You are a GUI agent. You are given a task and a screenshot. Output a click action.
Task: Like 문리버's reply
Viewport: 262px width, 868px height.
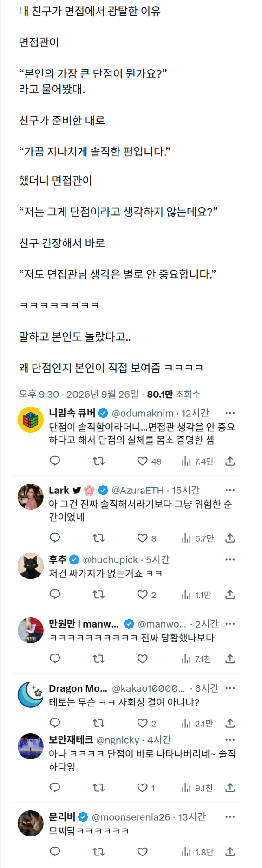tap(143, 852)
